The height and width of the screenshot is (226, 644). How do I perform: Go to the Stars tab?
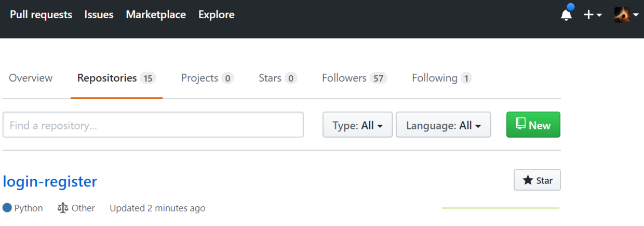[278, 78]
